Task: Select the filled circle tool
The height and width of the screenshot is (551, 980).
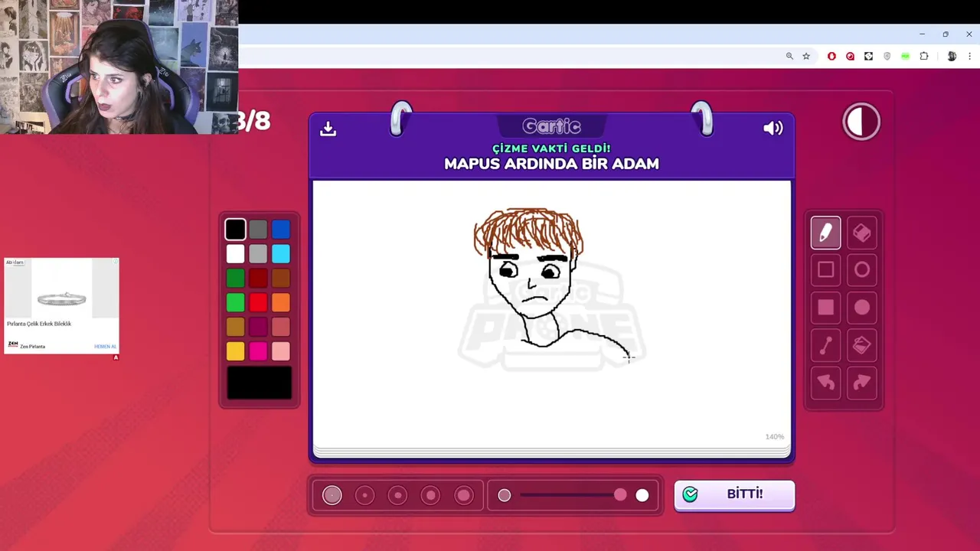Action: pos(862,307)
